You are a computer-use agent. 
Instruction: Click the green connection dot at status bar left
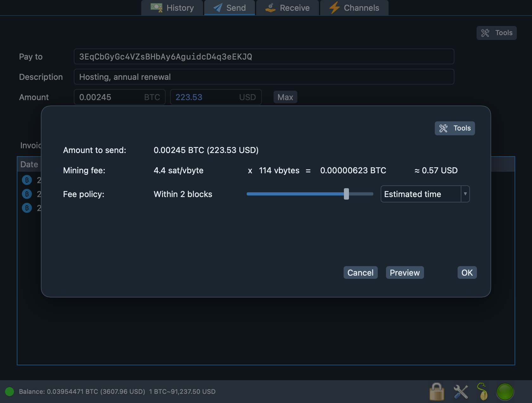(9, 392)
